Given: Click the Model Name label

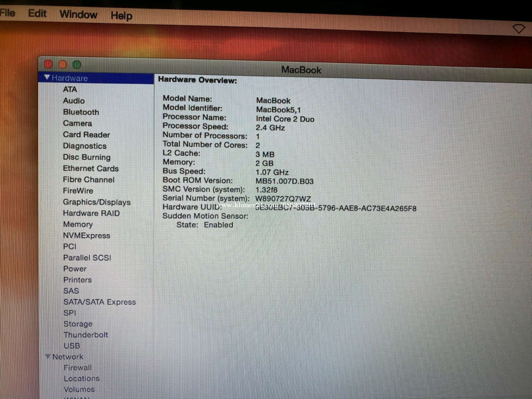Looking at the screenshot, I should pyautogui.click(x=187, y=99).
